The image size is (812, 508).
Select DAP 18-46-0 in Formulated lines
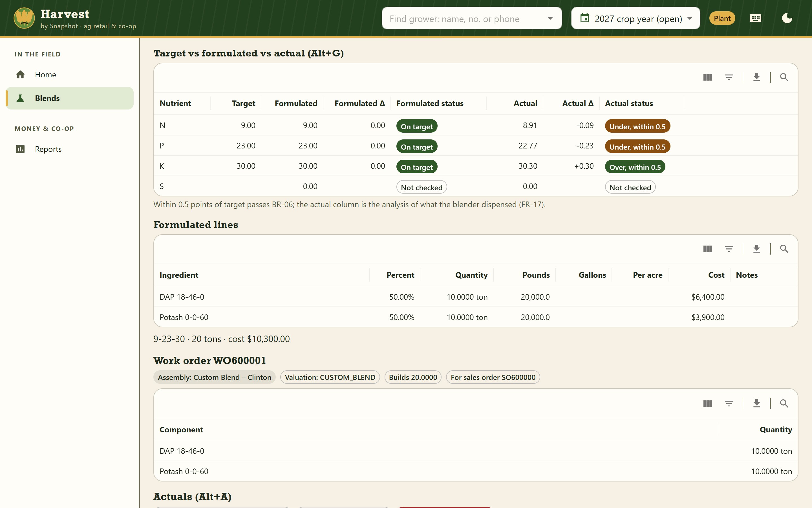point(182,297)
